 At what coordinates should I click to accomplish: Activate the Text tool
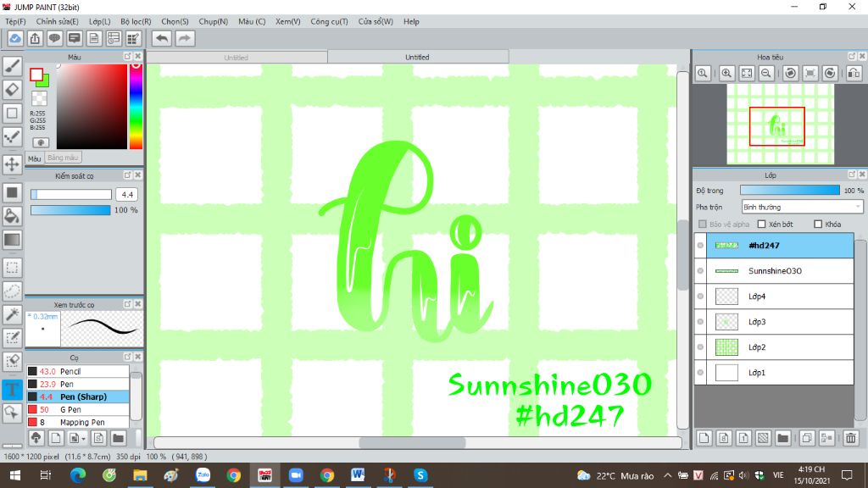pos(12,389)
